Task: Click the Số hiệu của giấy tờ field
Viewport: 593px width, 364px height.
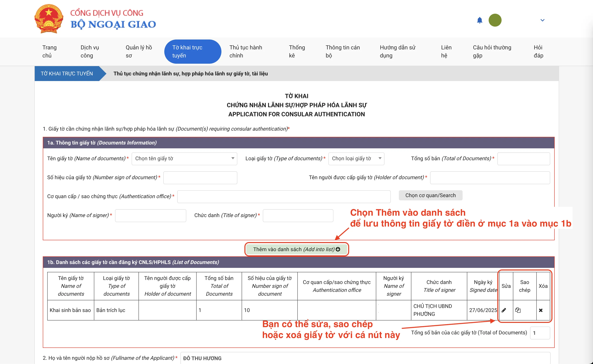Action: point(200,177)
